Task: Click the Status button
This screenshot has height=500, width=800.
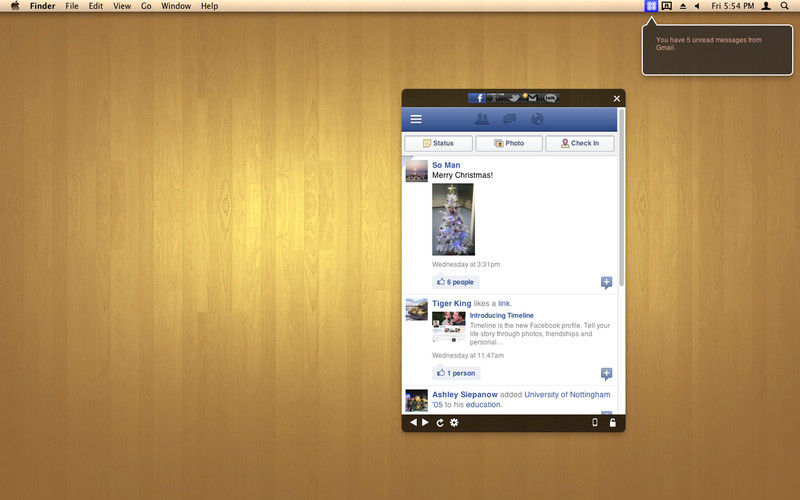Action: [438, 143]
